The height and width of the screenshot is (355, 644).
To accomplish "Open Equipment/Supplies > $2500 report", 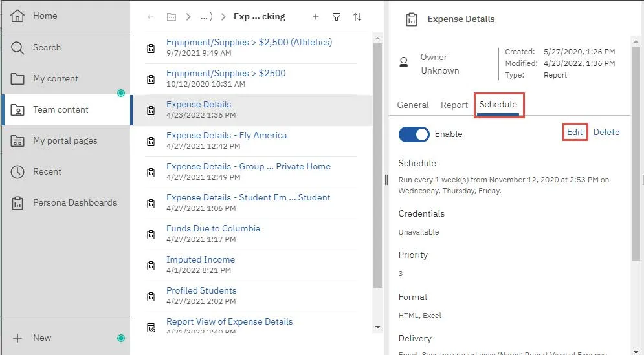I will (x=226, y=74).
